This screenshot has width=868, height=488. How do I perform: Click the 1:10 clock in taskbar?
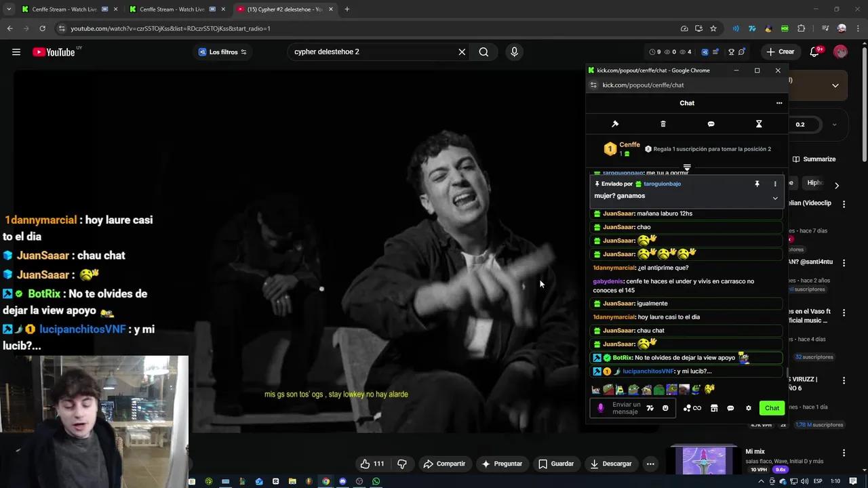(x=835, y=482)
